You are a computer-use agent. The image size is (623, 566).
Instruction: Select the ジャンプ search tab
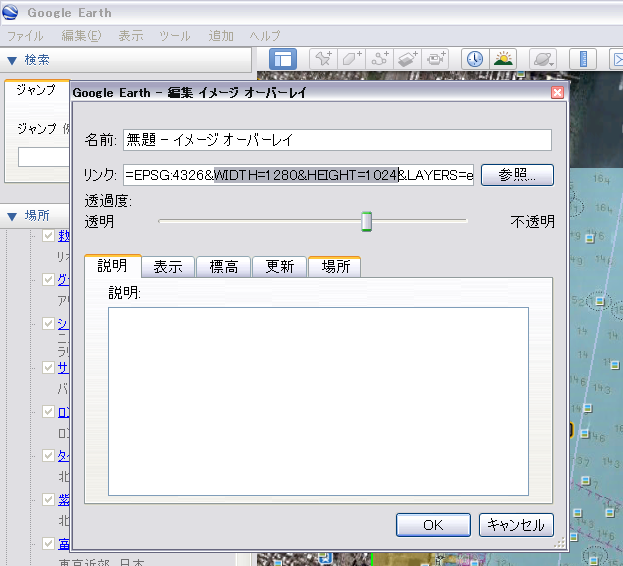36,90
